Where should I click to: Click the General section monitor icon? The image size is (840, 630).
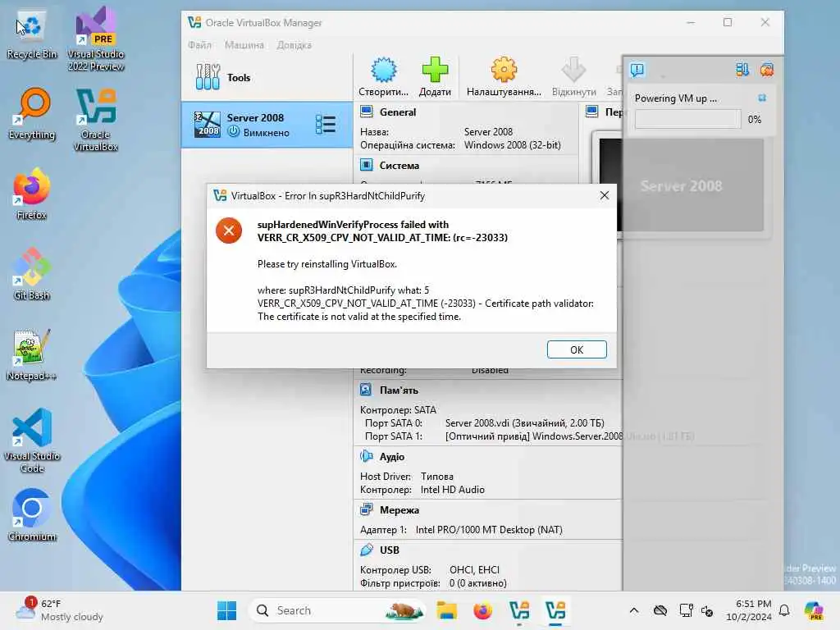[367, 112]
